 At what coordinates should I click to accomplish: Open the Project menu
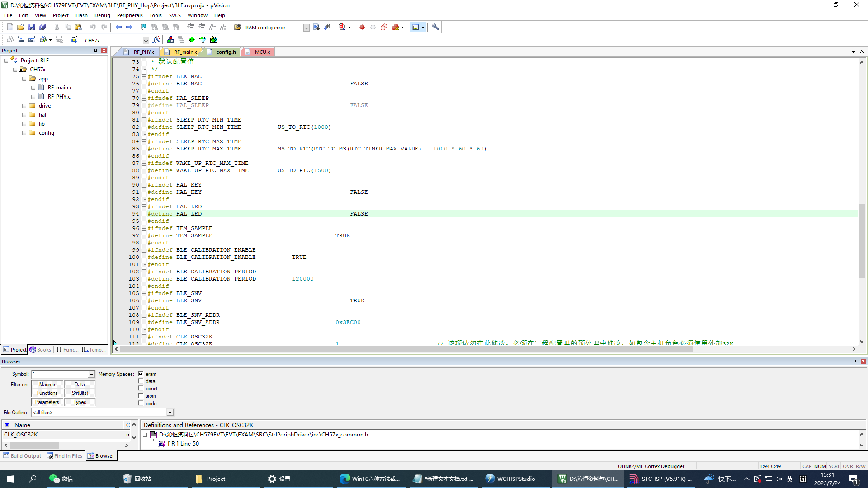(x=61, y=15)
